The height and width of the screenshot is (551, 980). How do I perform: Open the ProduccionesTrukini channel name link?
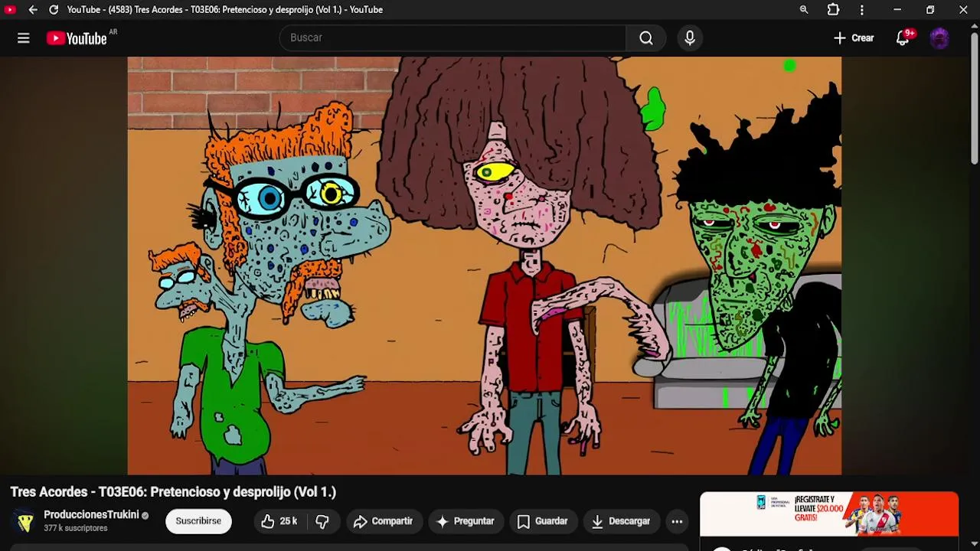coord(91,515)
